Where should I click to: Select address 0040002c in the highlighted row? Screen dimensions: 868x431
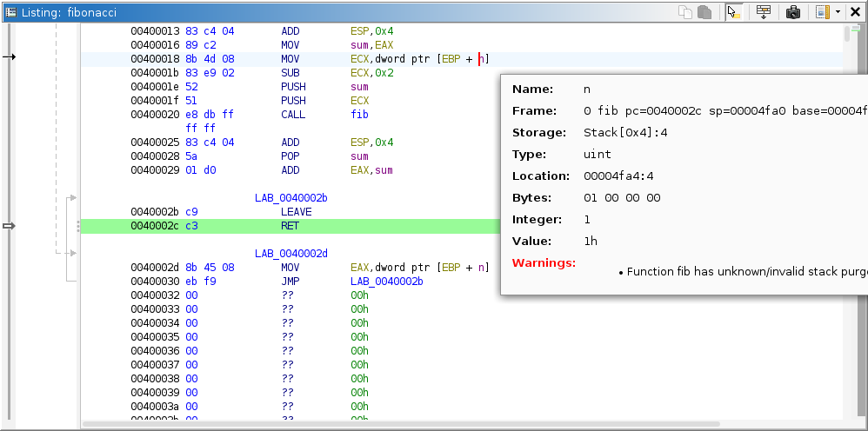pyautogui.click(x=154, y=226)
